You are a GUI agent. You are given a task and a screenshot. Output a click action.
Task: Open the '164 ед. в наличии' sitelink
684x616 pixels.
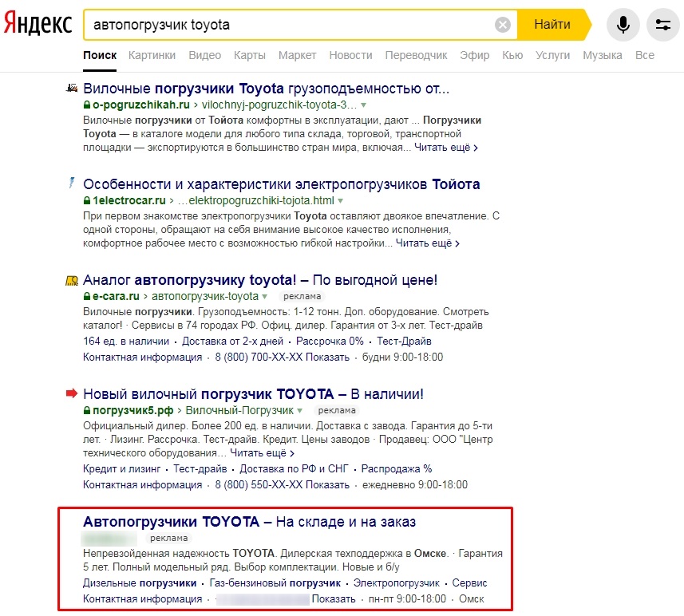(126, 341)
